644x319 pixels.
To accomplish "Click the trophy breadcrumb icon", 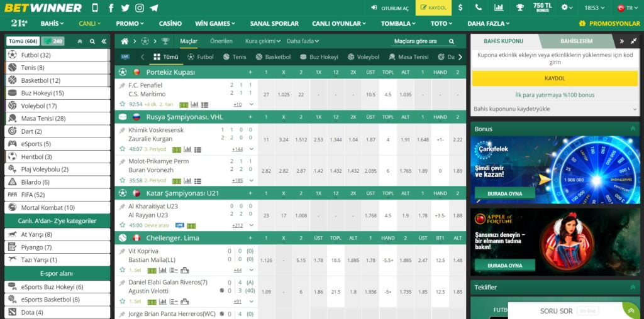I will point(165,41).
